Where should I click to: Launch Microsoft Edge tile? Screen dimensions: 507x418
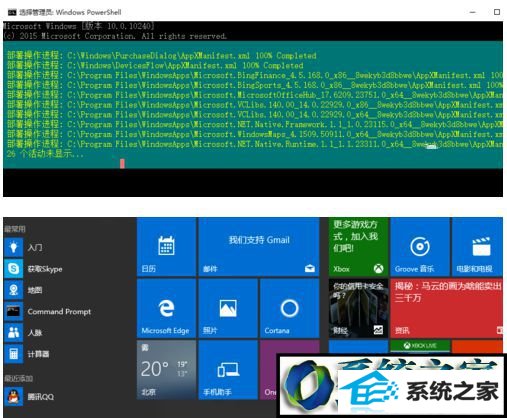point(166,308)
